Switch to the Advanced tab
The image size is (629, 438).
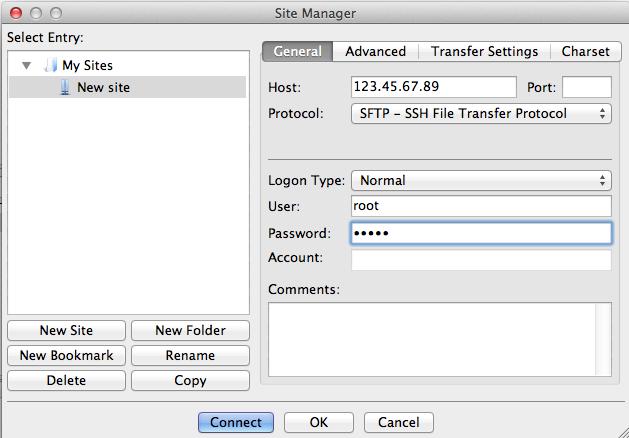coord(375,52)
